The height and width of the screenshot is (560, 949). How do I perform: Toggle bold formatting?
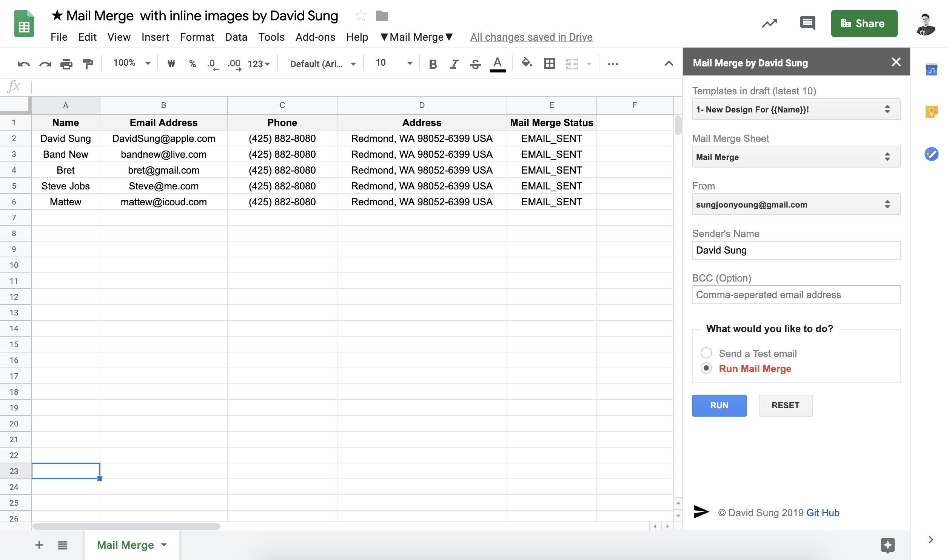pyautogui.click(x=433, y=63)
